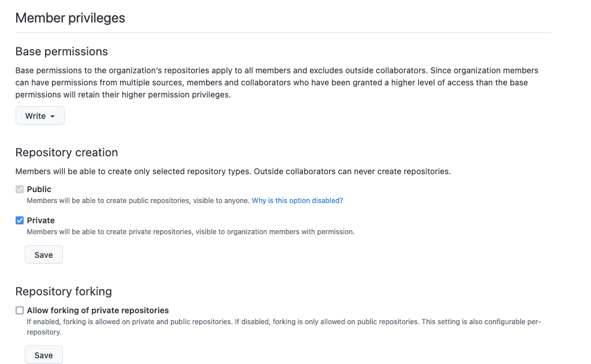Click the Public option's helper description text
Screen dimensions: 591x364
click(139, 201)
